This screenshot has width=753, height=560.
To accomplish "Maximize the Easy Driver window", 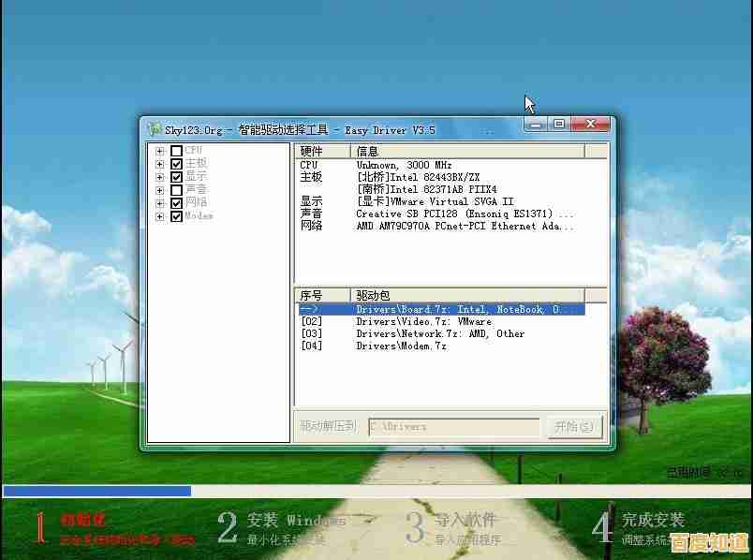I will pyautogui.click(x=559, y=124).
